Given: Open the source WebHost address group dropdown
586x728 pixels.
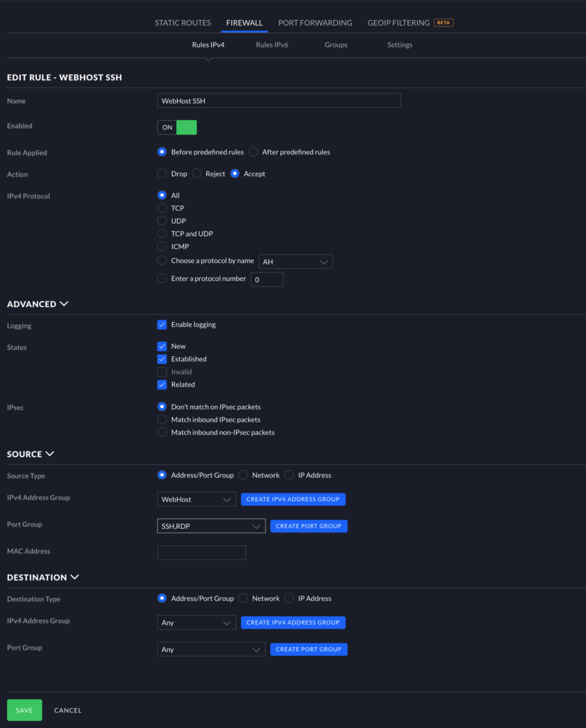Looking at the screenshot, I should (x=196, y=500).
